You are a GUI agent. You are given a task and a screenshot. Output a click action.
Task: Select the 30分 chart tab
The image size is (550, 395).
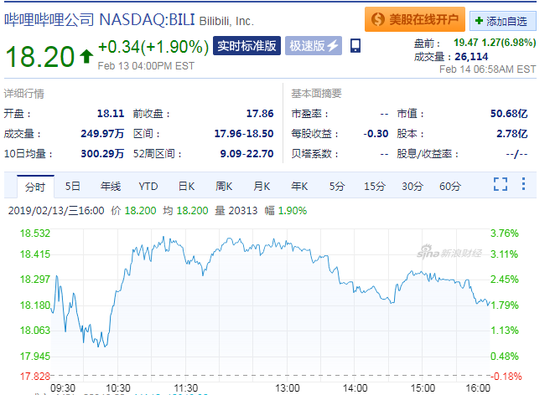412,186
